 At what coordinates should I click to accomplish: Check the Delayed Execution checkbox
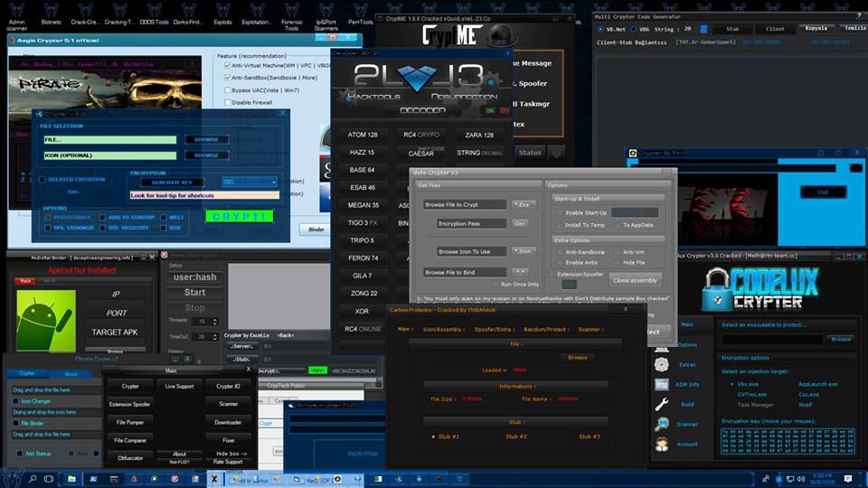tap(42, 179)
